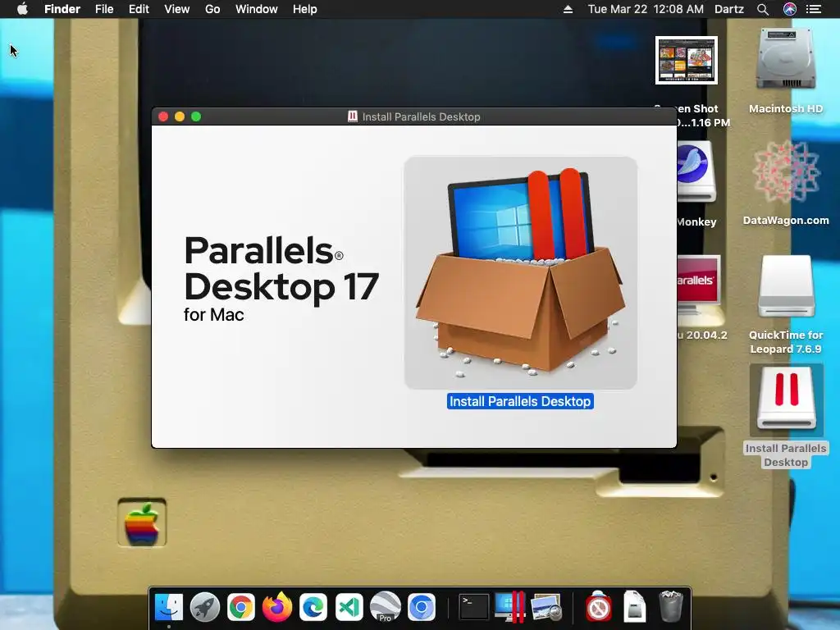Launch Chromium from the Dock
This screenshot has width=840, height=630.
pyautogui.click(x=422, y=608)
